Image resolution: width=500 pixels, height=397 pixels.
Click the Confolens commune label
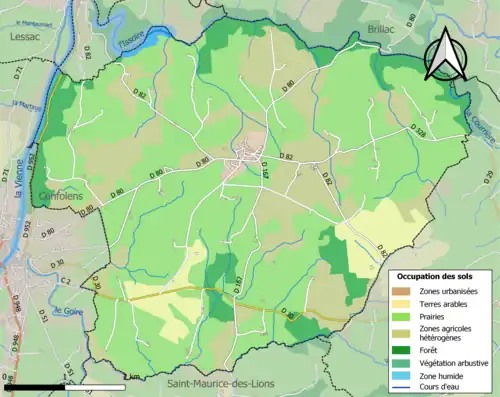tap(61, 196)
